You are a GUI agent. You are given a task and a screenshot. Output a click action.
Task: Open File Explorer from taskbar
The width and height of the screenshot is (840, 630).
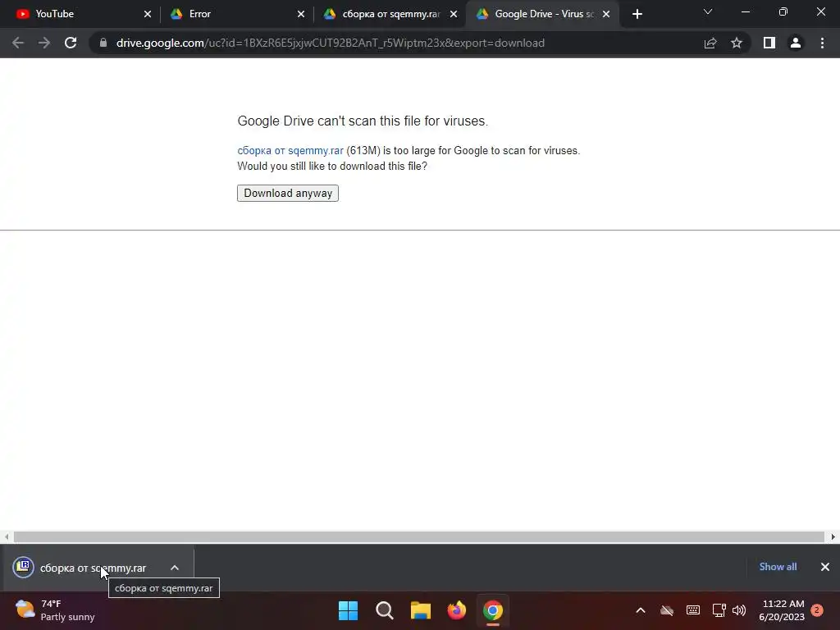tap(421, 610)
